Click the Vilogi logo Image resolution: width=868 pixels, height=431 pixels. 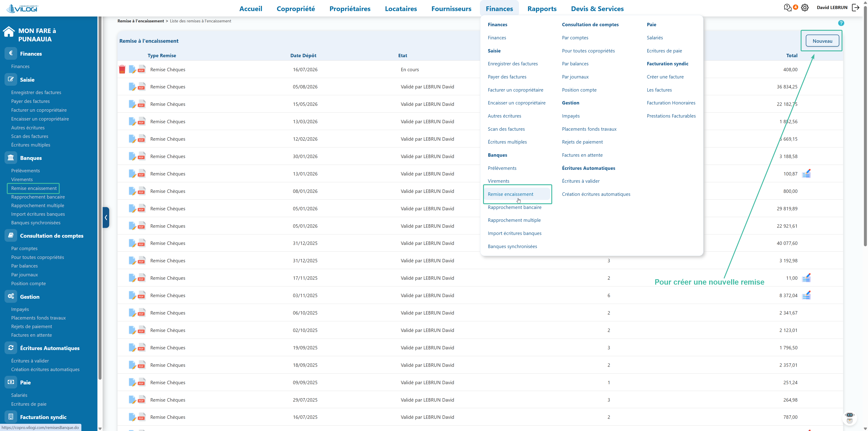[22, 8]
